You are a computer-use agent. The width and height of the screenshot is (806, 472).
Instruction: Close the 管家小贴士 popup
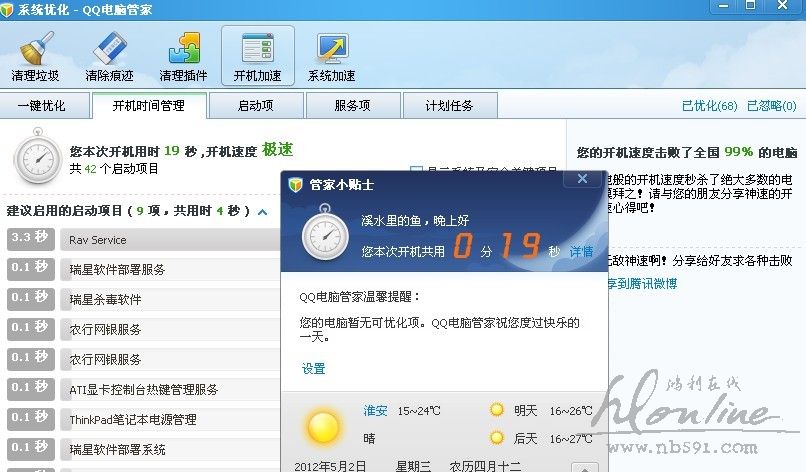(582, 178)
